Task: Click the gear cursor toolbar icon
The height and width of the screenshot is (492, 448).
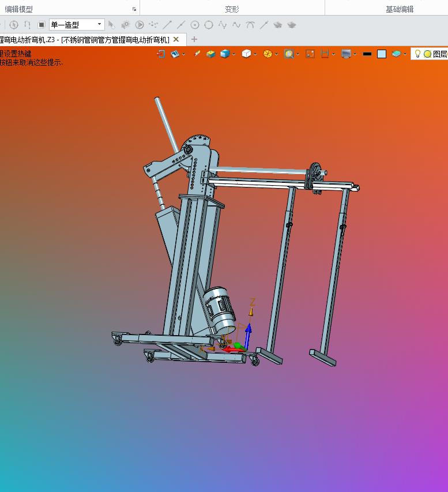Action: click(126, 25)
